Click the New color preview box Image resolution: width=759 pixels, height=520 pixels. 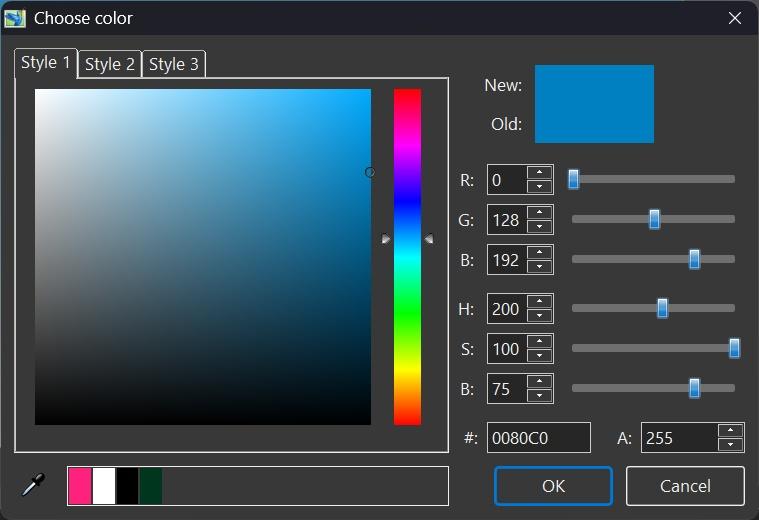pos(594,85)
